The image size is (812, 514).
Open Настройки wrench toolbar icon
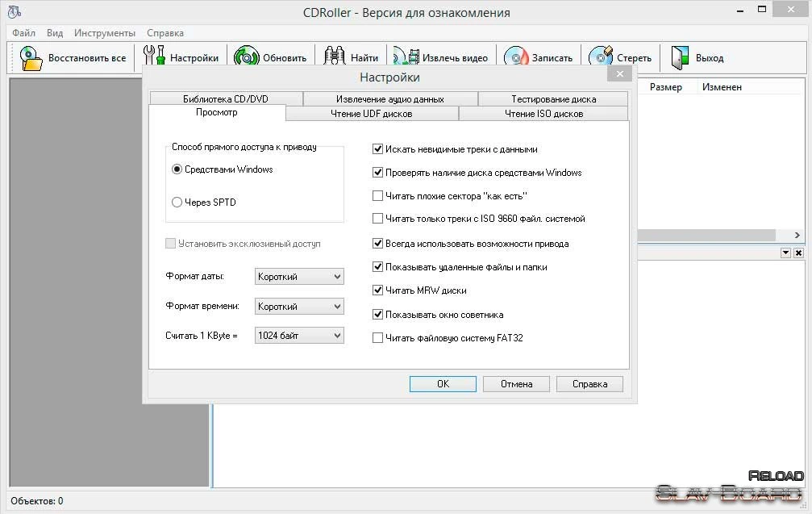tap(154, 56)
